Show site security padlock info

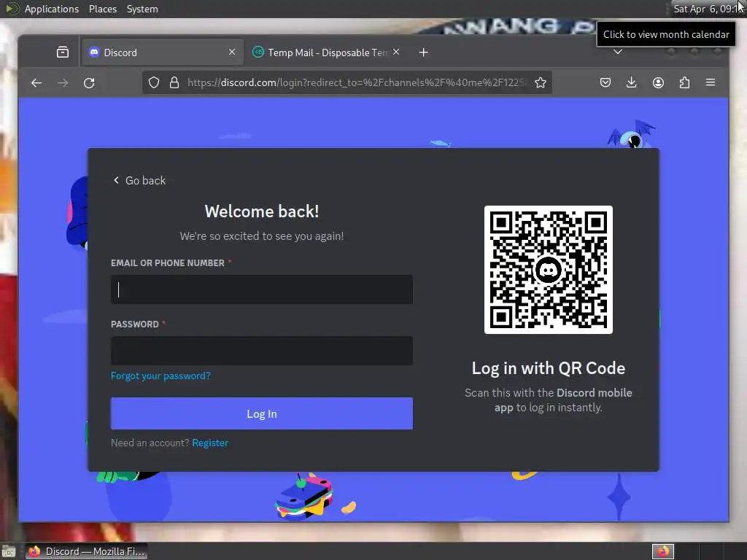click(174, 83)
